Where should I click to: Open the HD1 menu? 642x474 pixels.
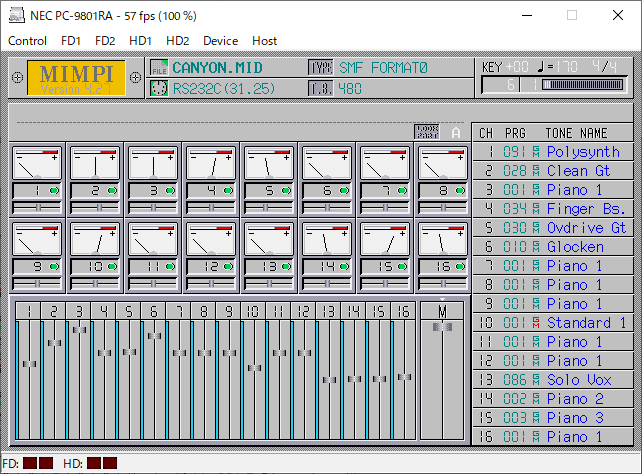(140, 41)
